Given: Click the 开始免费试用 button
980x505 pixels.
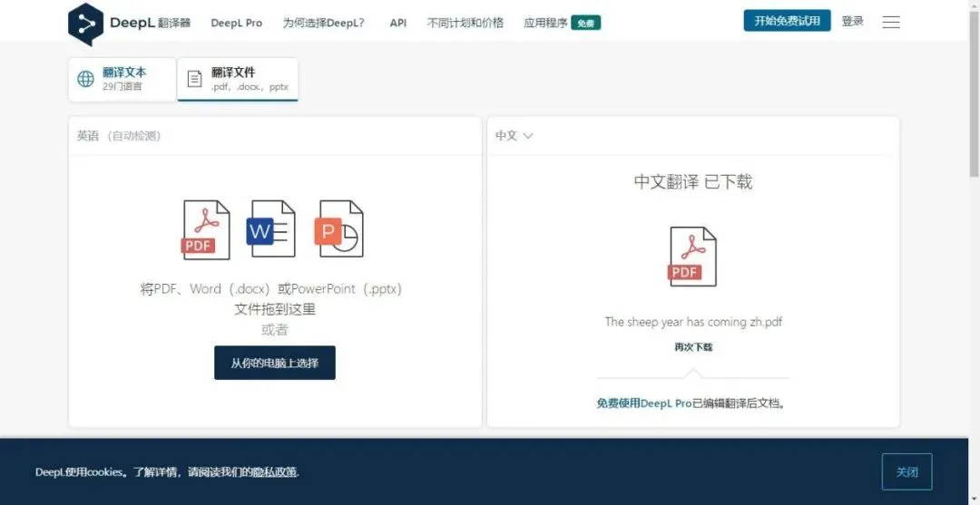Looking at the screenshot, I should (x=787, y=21).
